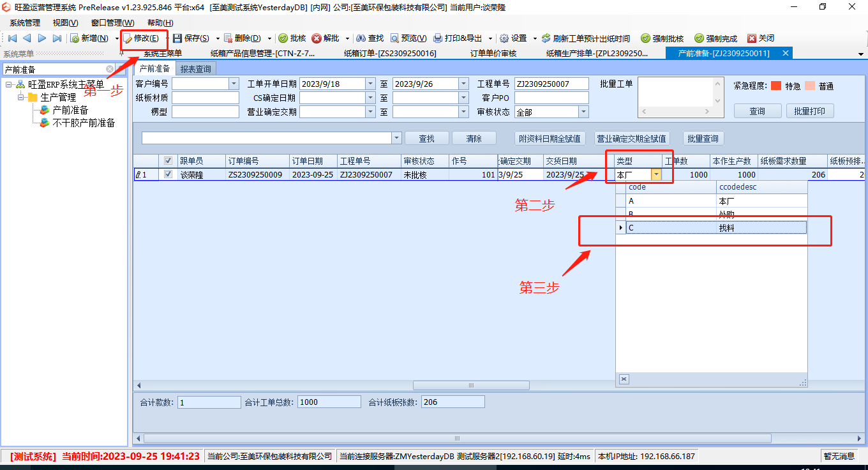Open the 营业确定交期 start date dropdown
Viewport: 868px width, 470px height.
[x=371, y=112]
